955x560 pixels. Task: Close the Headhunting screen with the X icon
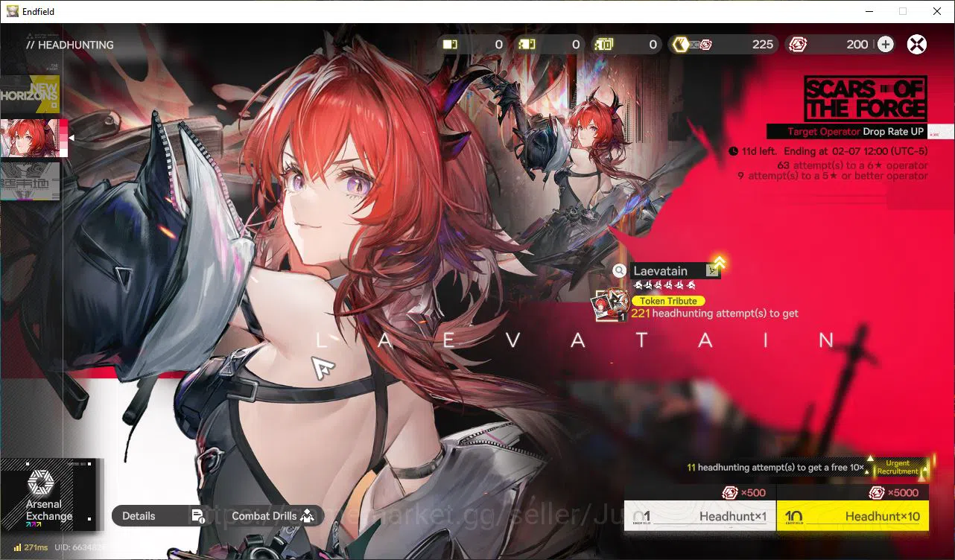(917, 45)
